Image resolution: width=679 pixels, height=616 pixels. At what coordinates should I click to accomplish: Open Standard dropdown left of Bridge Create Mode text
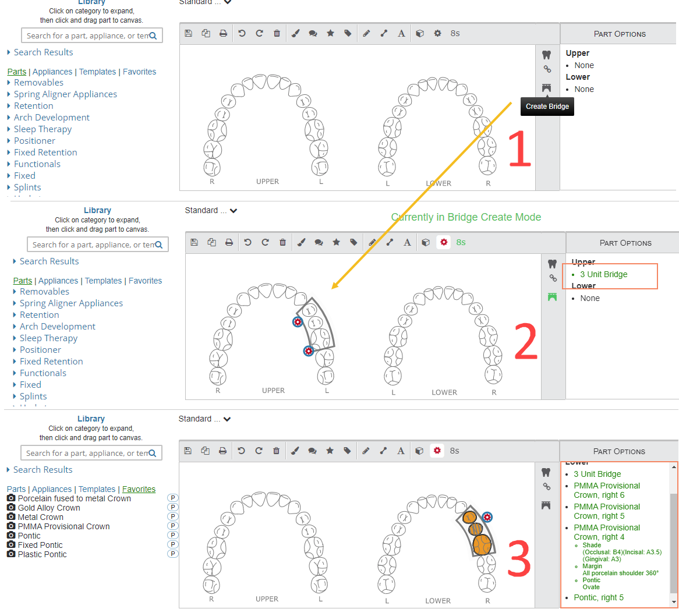point(211,210)
